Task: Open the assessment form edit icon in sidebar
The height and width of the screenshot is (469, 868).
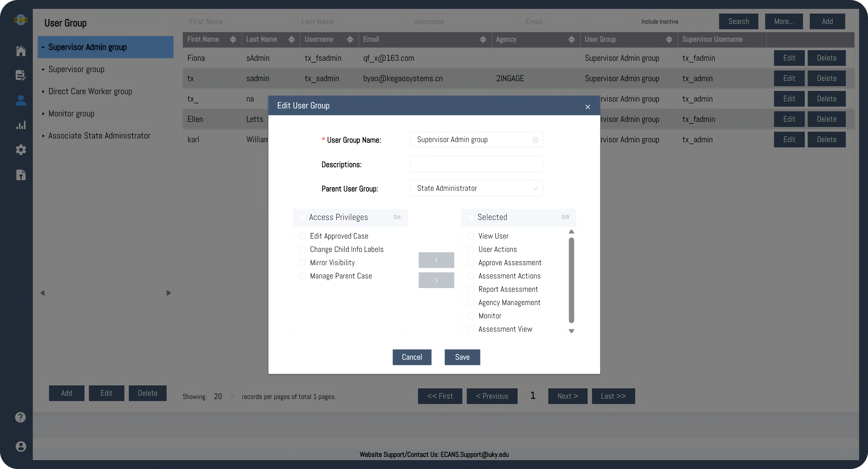Action: (21, 75)
